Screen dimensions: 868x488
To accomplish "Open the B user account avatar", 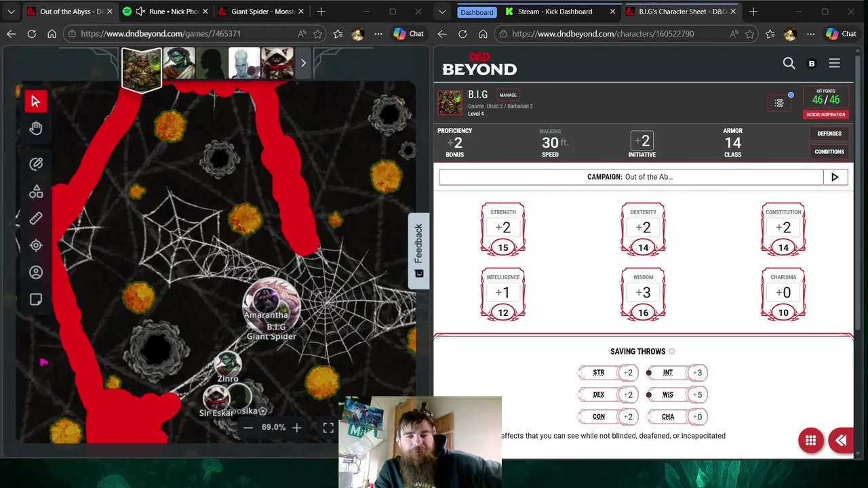I will pos(812,63).
